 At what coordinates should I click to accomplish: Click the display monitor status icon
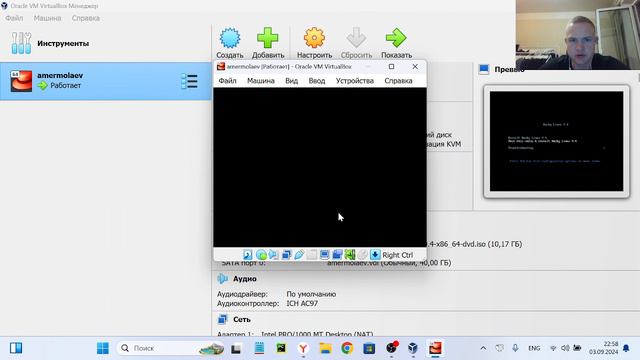tap(324, 255)
